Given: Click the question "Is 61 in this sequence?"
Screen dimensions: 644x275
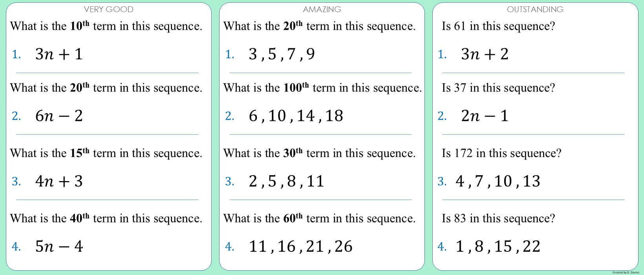Looking at the screenshot, I should click(498, 26).
